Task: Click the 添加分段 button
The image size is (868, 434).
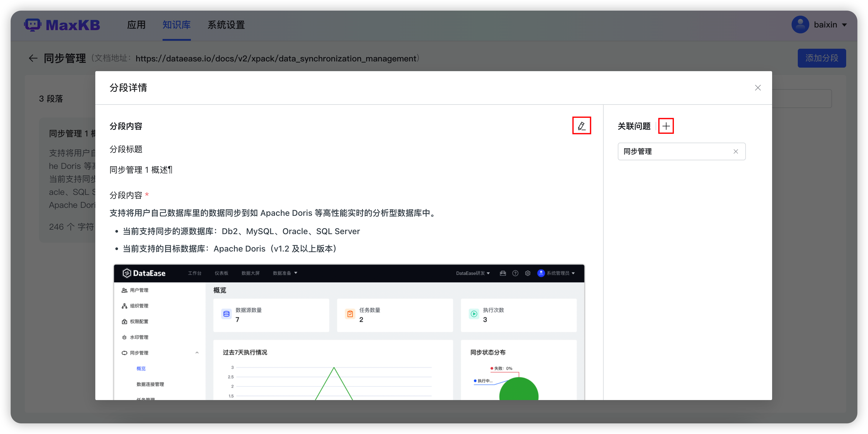Action: click(x=821, y=58)
